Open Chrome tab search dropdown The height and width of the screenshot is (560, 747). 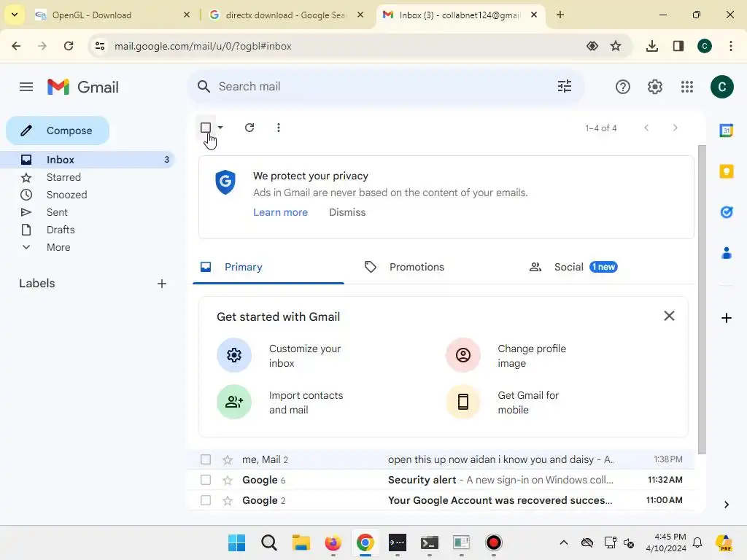[15, 15]
